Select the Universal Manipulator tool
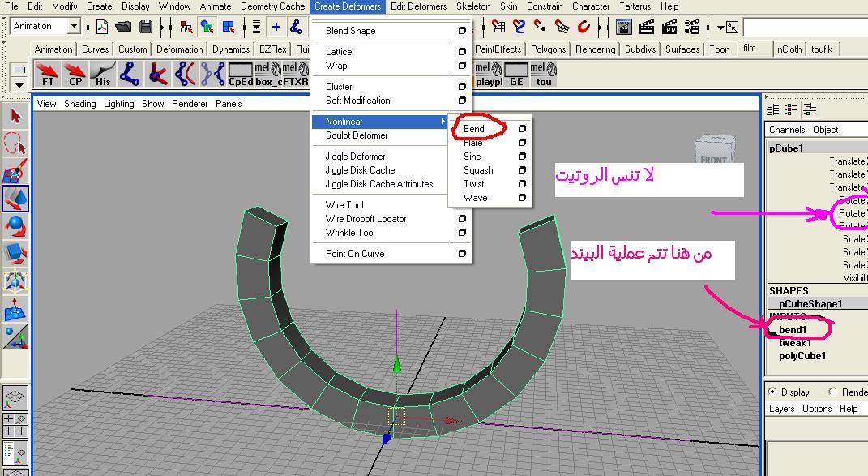This screenshot has height=476, width=868. (x=15, y=281)
